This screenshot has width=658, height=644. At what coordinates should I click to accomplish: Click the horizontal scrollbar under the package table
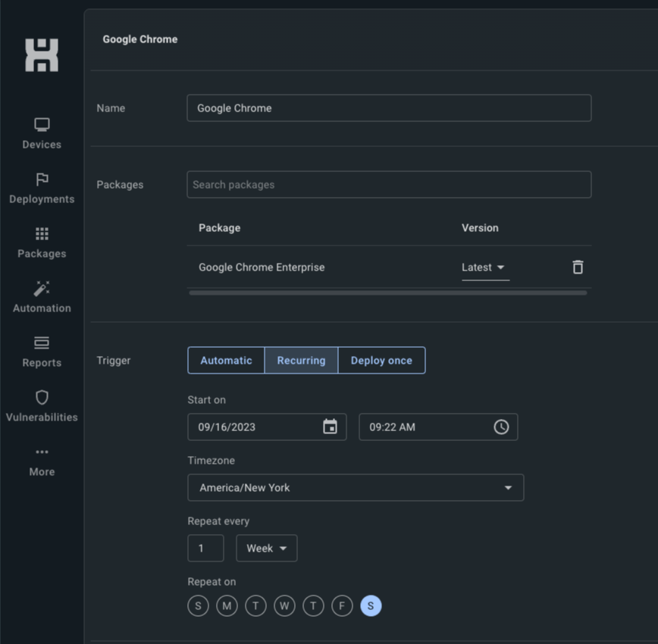tap(388, 293)
